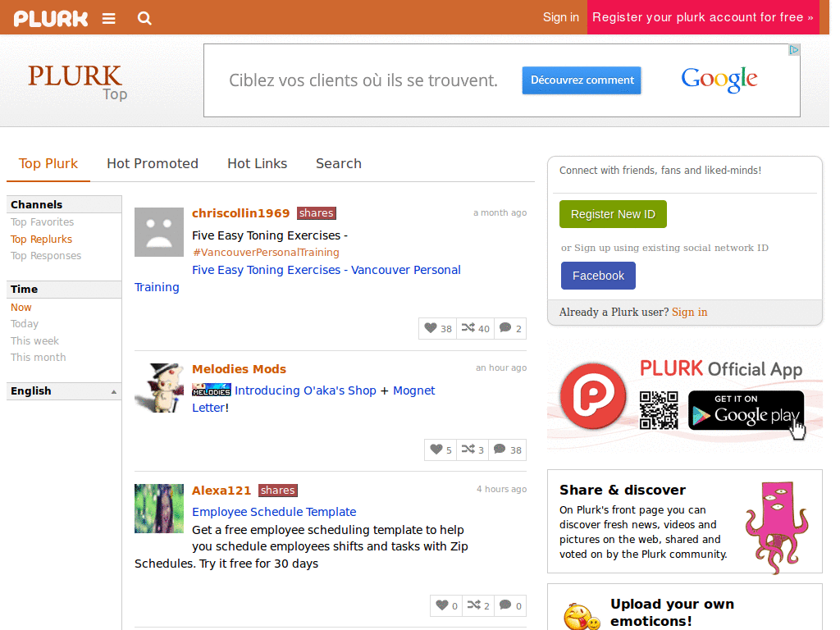Click the PLURK Top page title logo
Screen dimensions: 840x630
coord(76,82)
